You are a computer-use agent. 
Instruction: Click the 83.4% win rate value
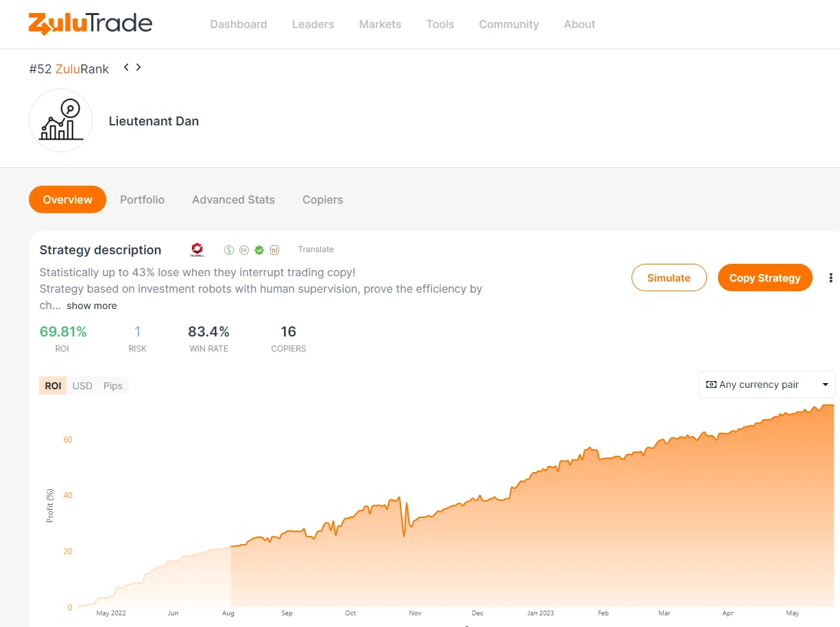tap(208, 332)
